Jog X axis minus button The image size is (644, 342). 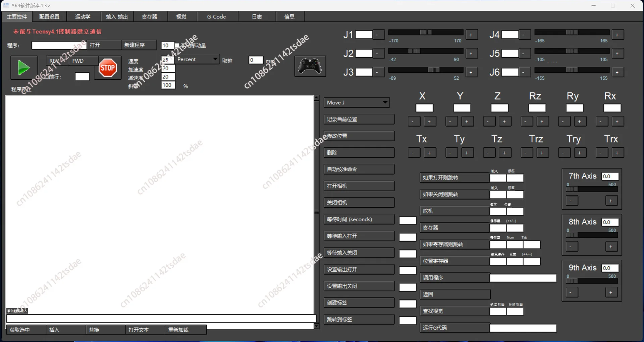(414, 122)
